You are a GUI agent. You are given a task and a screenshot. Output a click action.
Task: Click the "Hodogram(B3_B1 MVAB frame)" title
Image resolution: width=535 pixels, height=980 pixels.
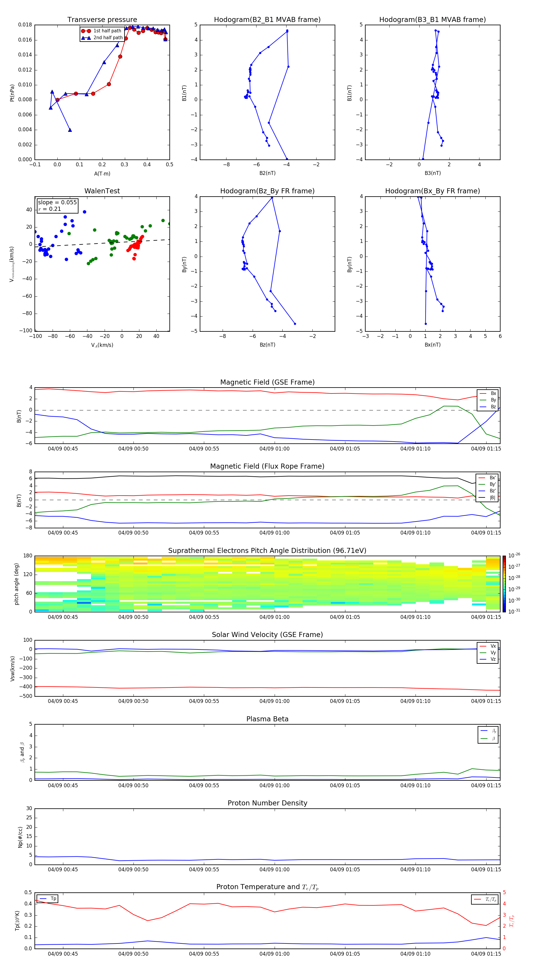432,20
